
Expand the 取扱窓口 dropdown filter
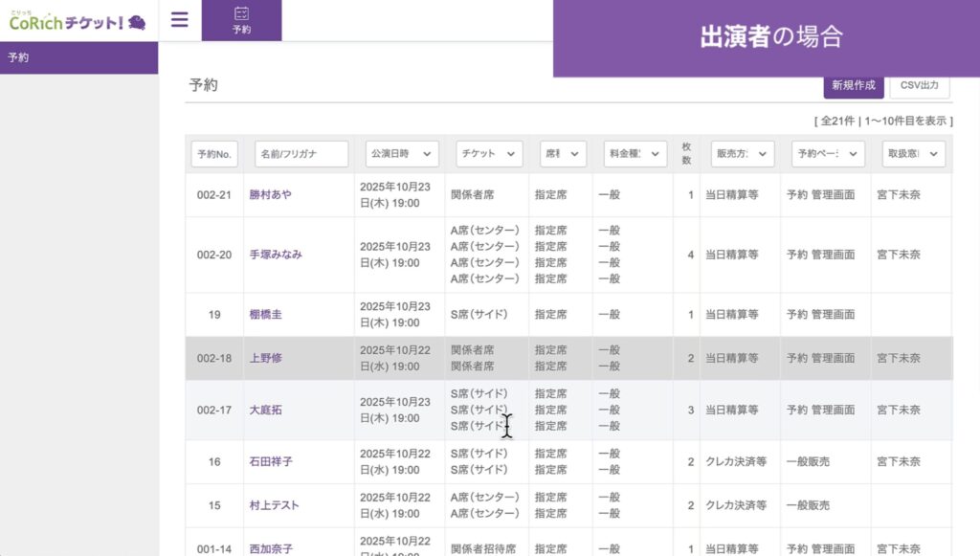913,154
